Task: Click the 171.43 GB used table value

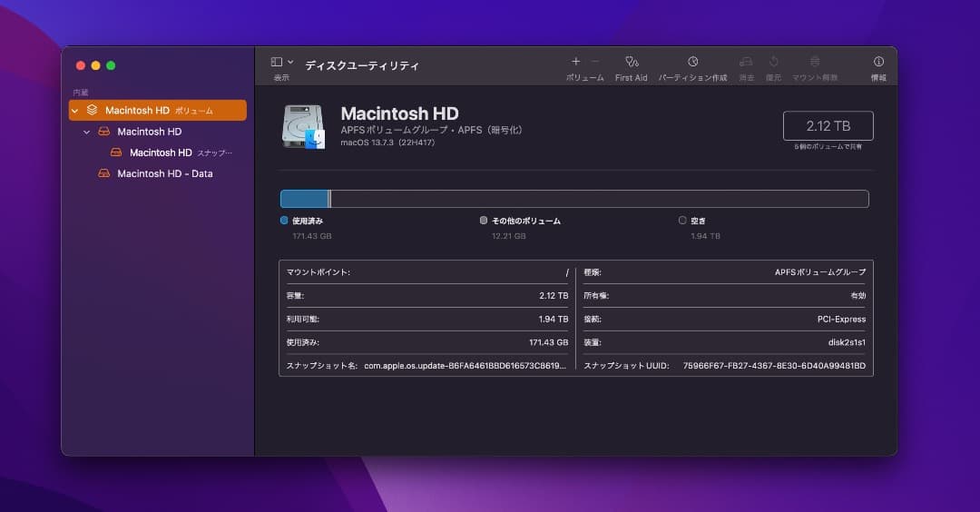Action: click(549, 342)
